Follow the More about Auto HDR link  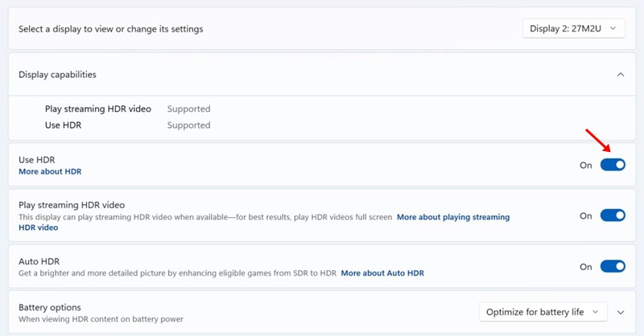pyautogui.click(x=382, y=273)
